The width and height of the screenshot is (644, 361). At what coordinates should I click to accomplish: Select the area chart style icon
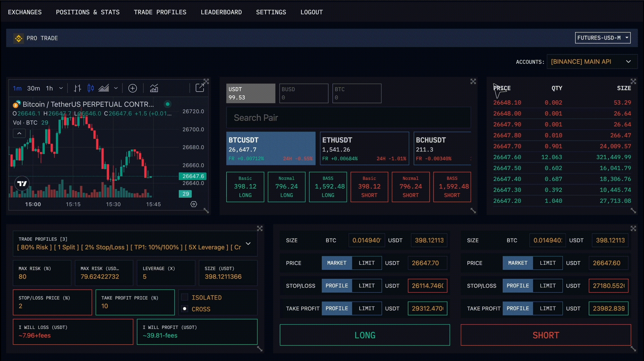tap(104, 88)
